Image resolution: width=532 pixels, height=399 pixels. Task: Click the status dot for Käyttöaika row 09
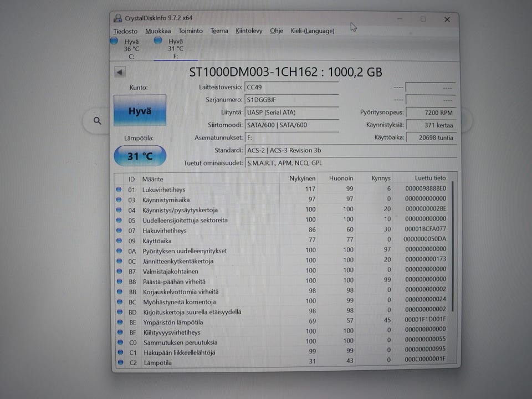[x=119, y=240]
